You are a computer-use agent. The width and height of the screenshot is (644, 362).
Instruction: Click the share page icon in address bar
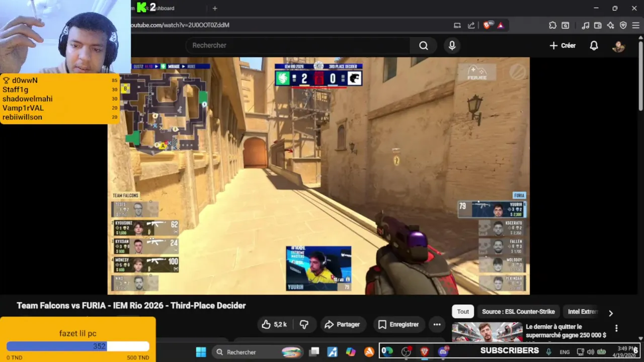(x=471, y=25)
